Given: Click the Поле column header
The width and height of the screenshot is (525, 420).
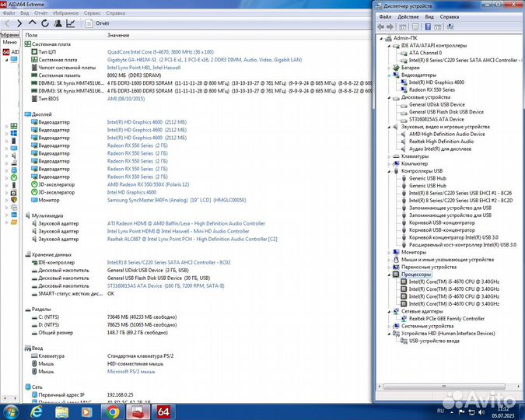Looking at the screenshot, I should (31, 35).
